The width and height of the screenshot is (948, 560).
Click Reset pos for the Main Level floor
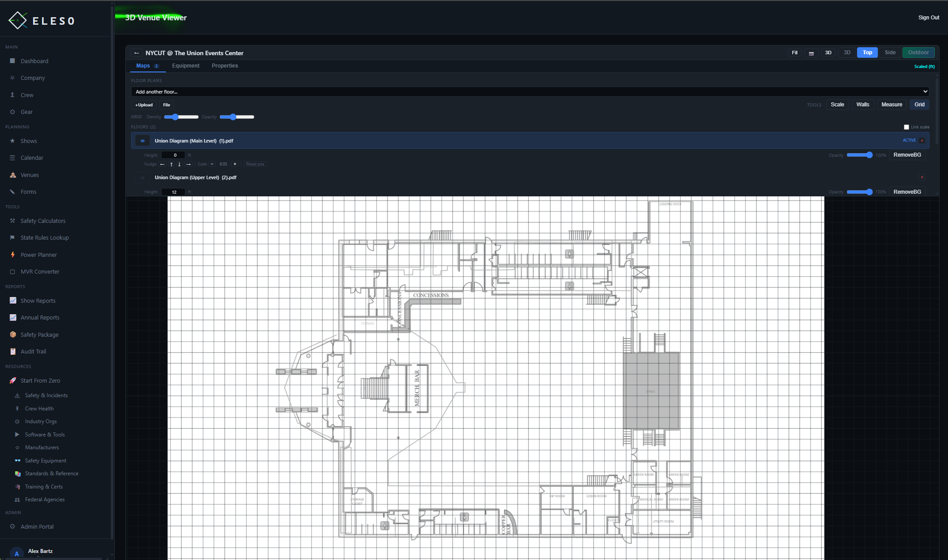[255, 164]
